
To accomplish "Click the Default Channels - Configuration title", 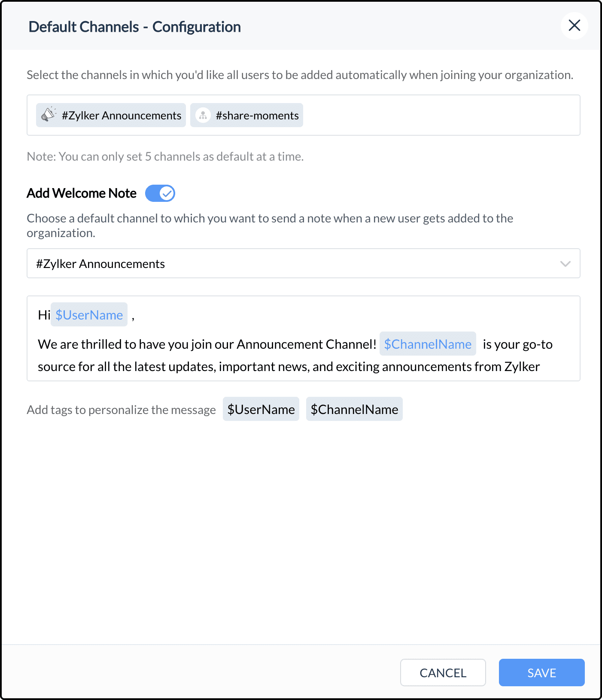I will coord(134,27).
